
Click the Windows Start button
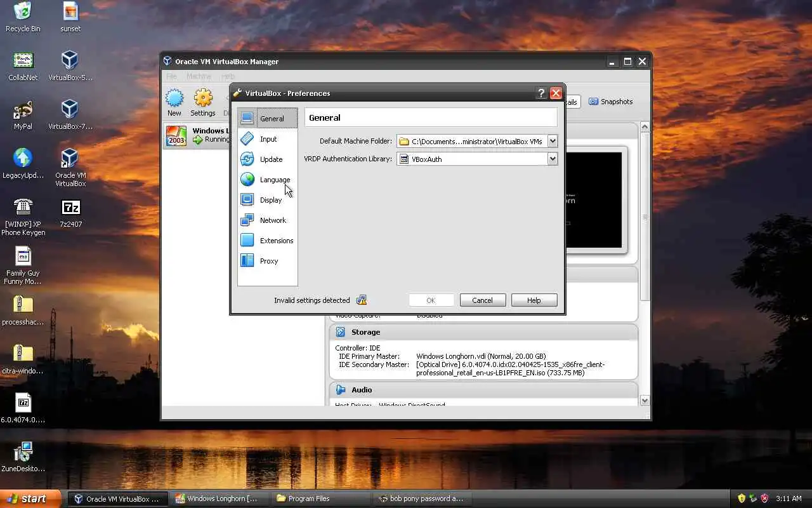click(x=31, y=498)
